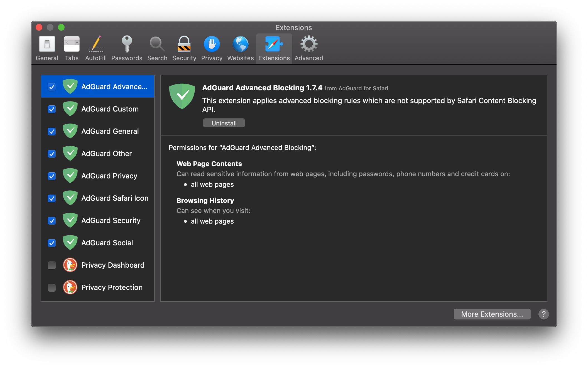Toggle the AdGuard Custom extension checkbox
588x368 pixels.
tap(52, 108)
